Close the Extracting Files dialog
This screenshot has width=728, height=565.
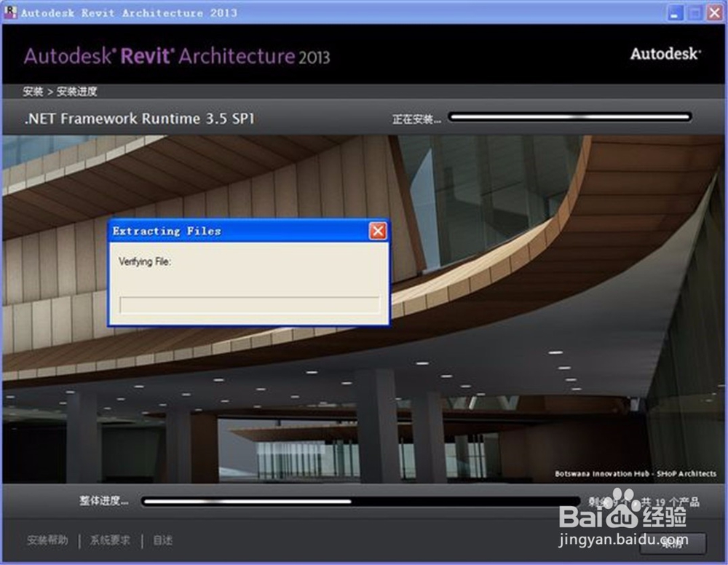tap(377, 231)
